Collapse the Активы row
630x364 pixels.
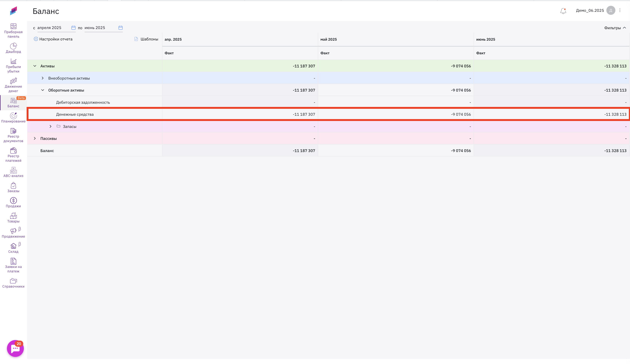(x=35, y=66)
